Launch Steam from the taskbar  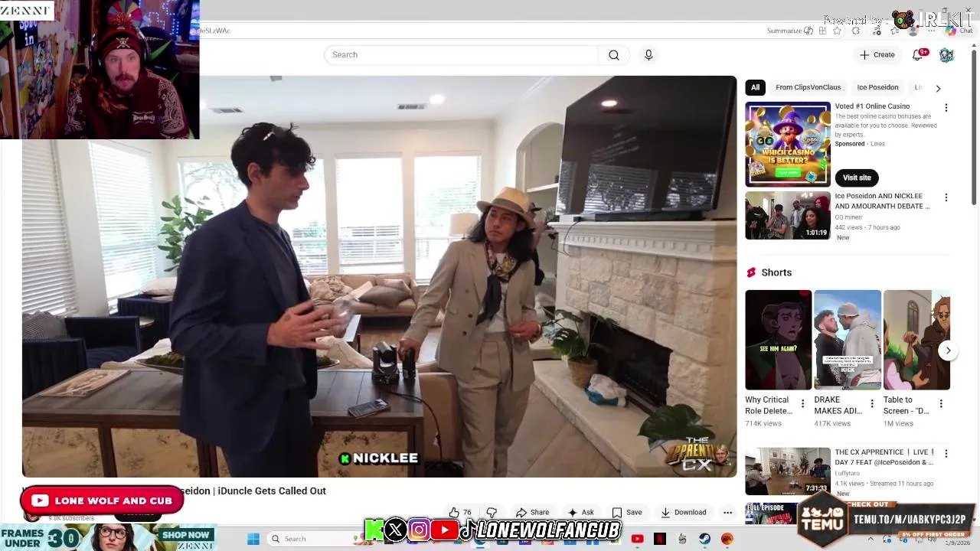click(x=704, y=539)
